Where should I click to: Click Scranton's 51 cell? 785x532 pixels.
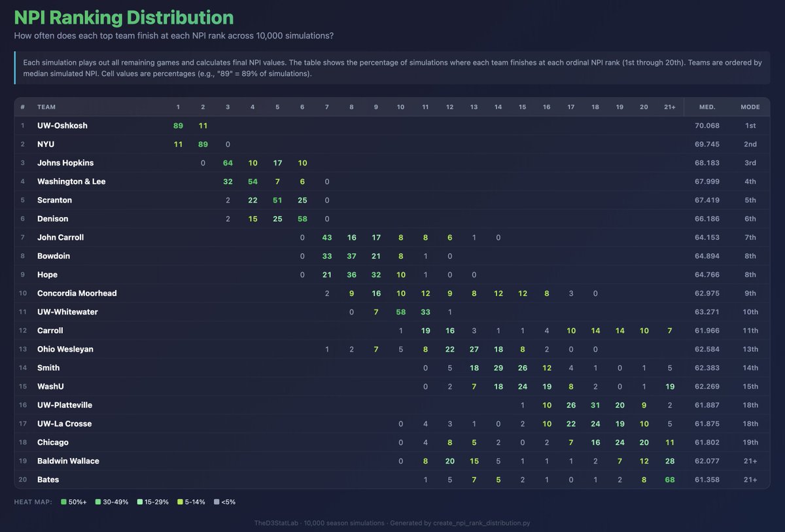277,200
